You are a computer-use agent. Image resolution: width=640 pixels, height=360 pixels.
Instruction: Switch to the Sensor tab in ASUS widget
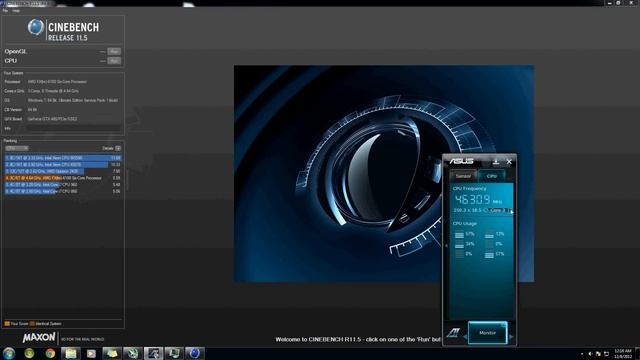pos(463,176)
